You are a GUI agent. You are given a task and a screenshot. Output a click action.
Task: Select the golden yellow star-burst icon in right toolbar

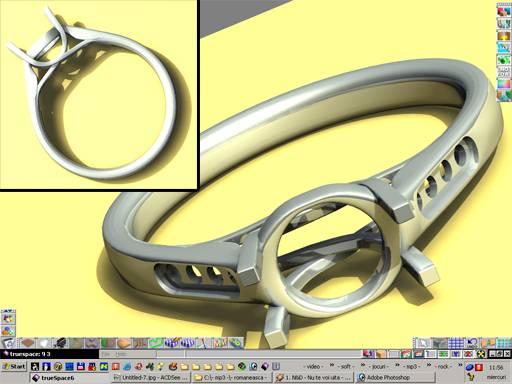click(x=504, y=35)
